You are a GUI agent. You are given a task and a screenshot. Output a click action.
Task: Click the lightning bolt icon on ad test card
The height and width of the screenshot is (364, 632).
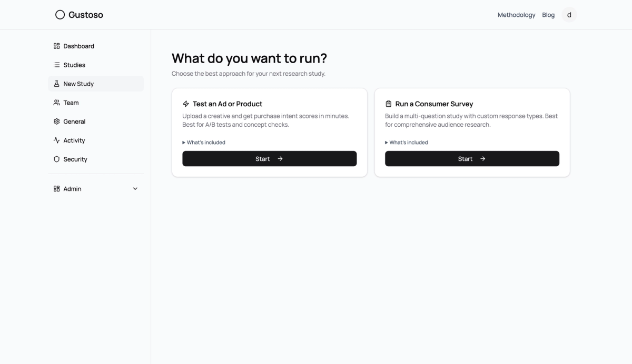click(x=186, y=104)
